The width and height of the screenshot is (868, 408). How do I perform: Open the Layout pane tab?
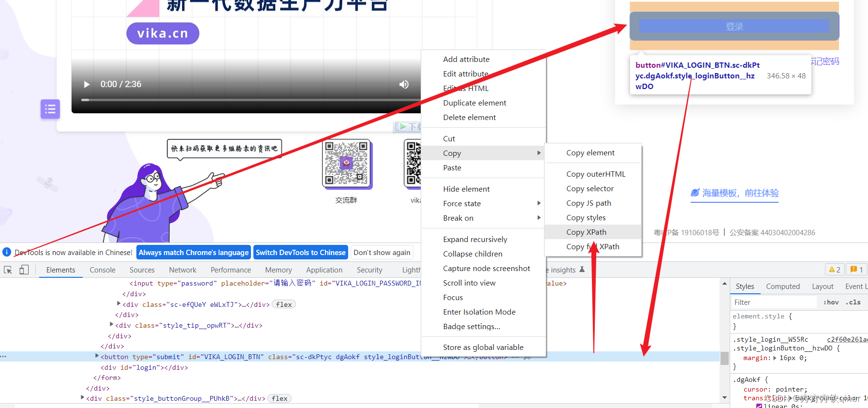(x=823, y=287)
